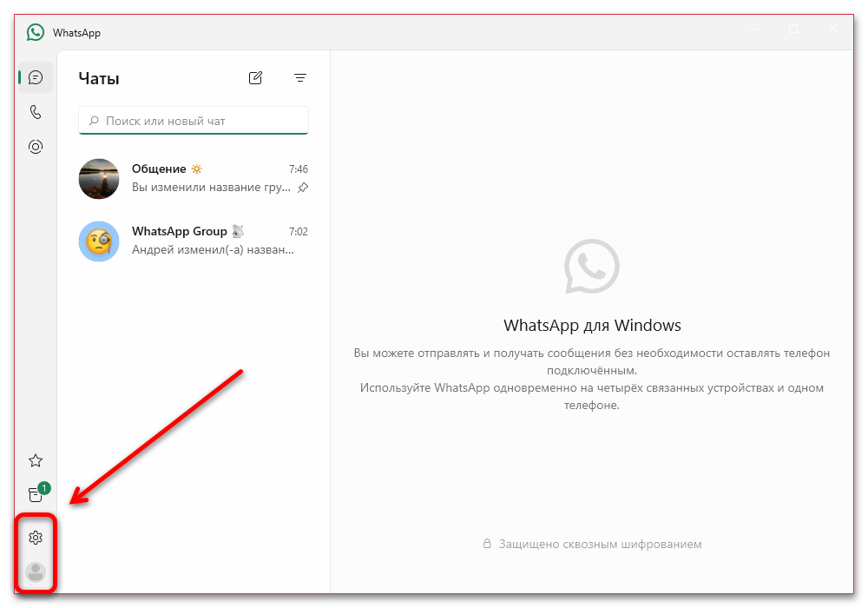Close the WhatsApp window

click(x=833, y=29)
